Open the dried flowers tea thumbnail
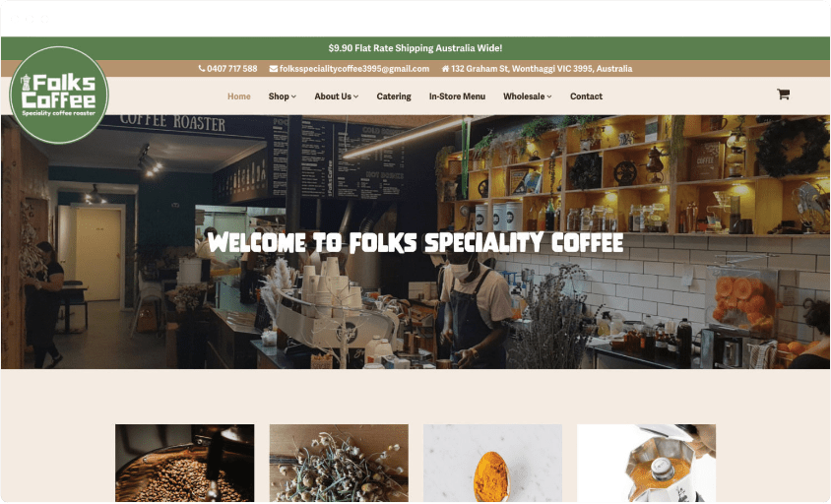Screen dimensions: 831x504 (x=339, y=463)
